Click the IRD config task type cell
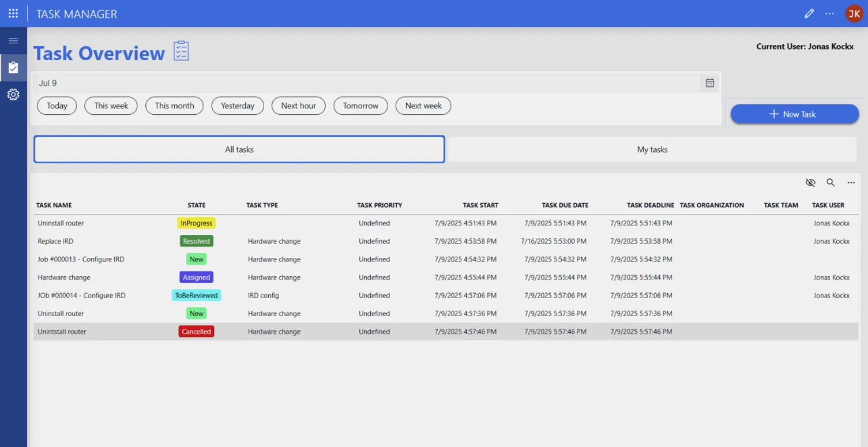This screenshot has height=447, width=868. (x=264, y=295)
